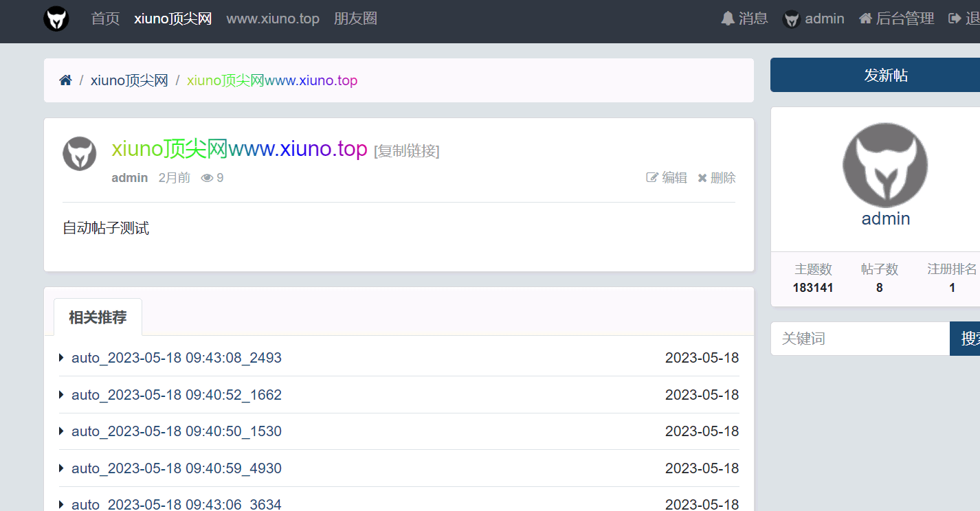Go to www.xiuno.top in the navbar
980x511 pixels.
point(273,19)
